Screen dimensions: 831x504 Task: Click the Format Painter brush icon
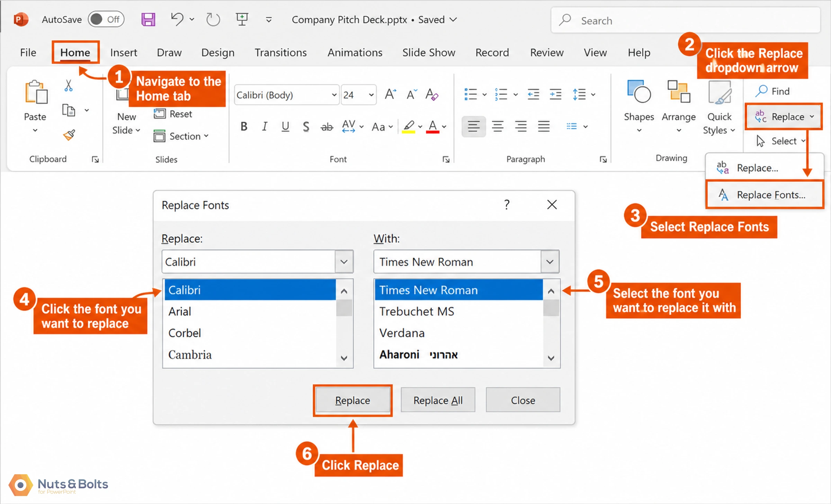pos(69,135)
